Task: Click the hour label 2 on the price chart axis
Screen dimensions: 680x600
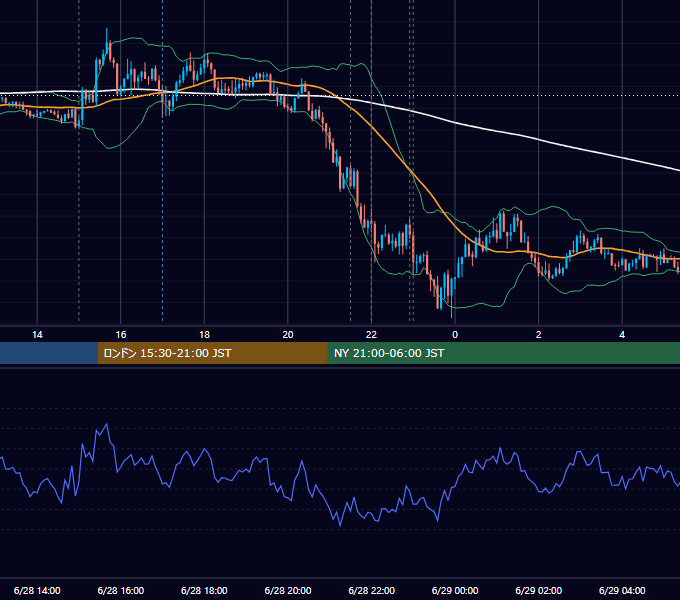Action: coord(539,335)
